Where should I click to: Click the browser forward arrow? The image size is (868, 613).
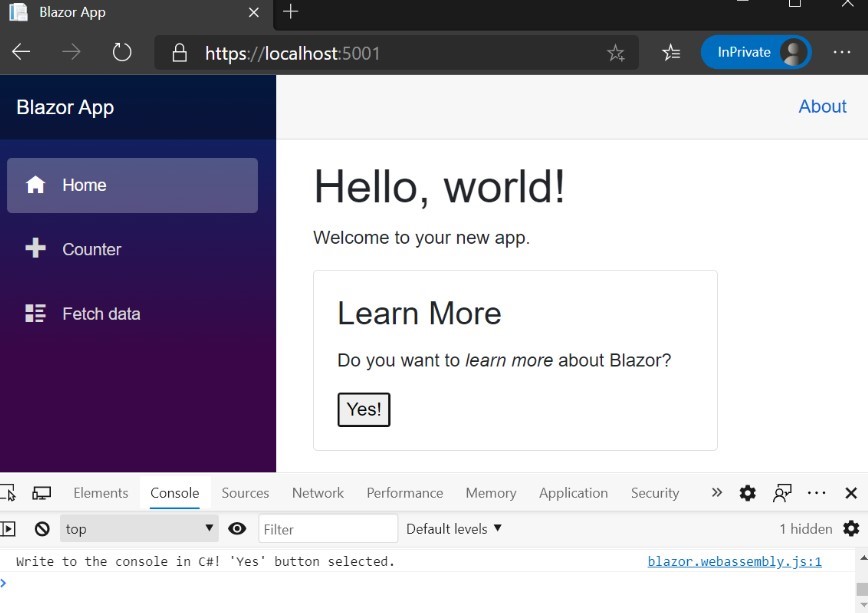click(x=71, y=53)
